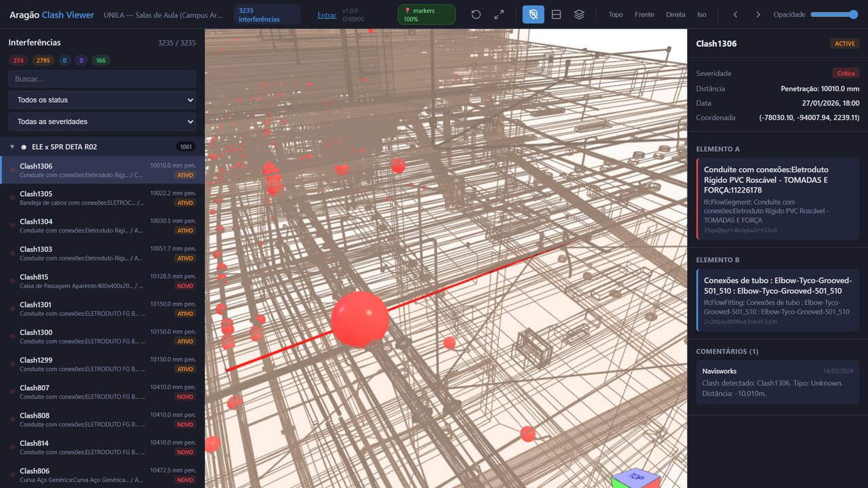The image size is (868, 488).
Task: Open the 'Todos os status' dropdown
Action: point(102,100)
